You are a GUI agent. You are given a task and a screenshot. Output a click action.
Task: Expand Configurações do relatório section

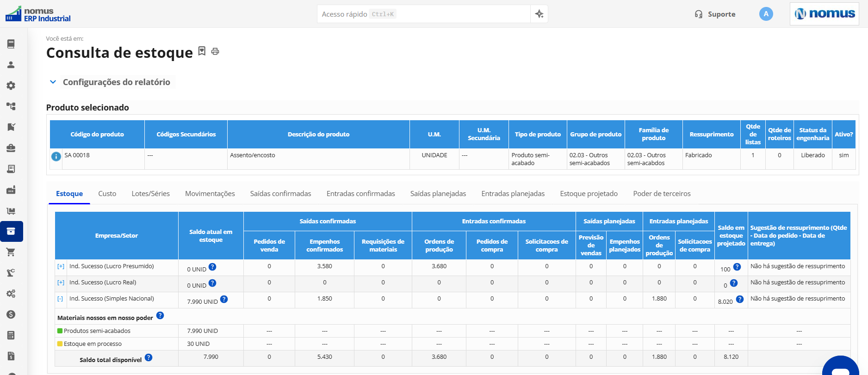point(110,82)
